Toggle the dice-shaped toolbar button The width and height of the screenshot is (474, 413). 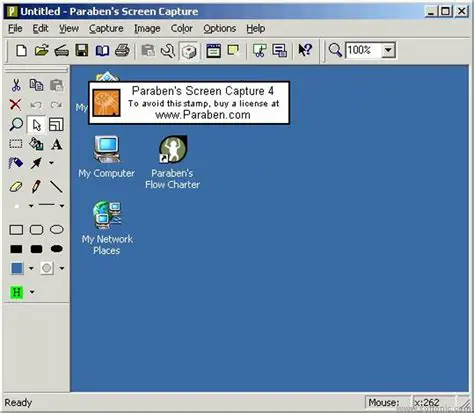coord(189,51)
